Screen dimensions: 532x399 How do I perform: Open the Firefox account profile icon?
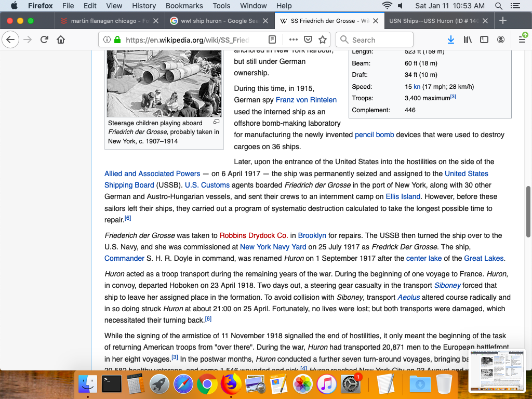(501, 40)
